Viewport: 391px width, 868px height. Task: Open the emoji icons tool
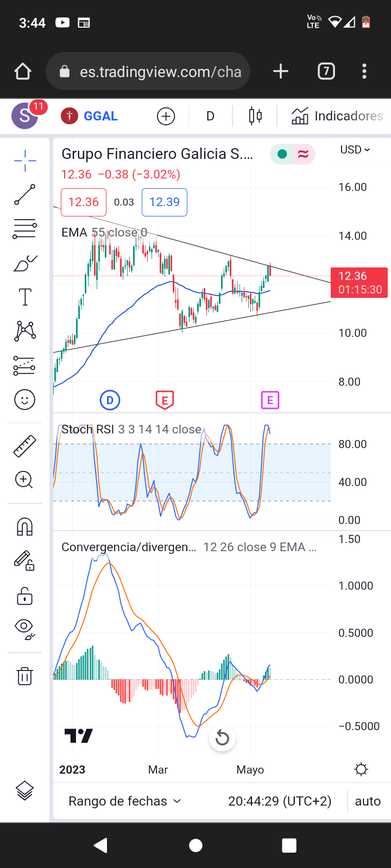pyautogui.click(x=25, y=400)
